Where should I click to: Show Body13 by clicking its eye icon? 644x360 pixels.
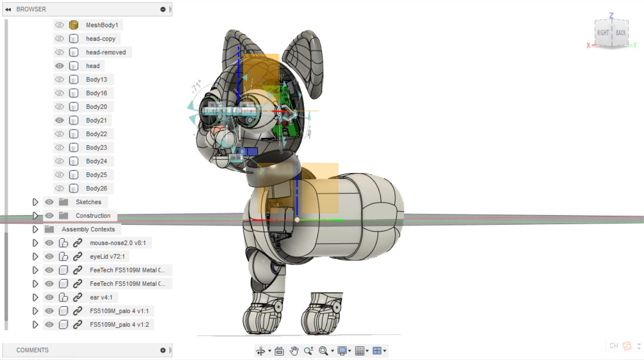tap(59, 79)
